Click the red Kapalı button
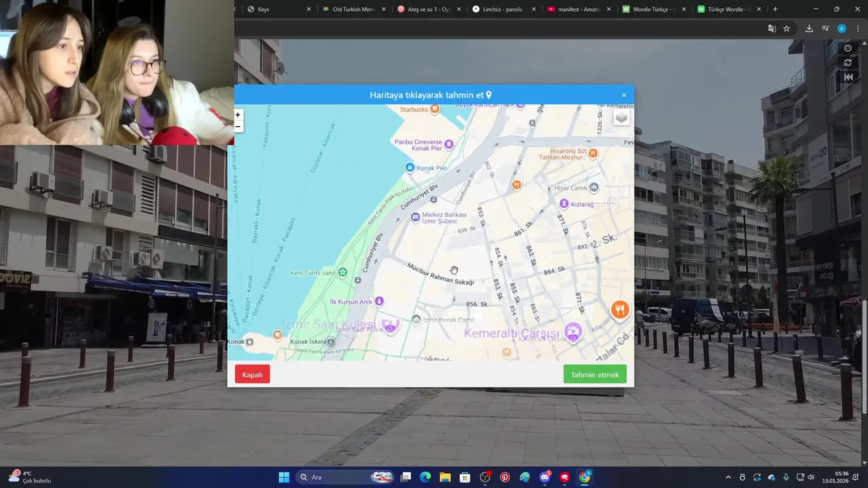This screenshot has width=868, height=488. [252, 374]
